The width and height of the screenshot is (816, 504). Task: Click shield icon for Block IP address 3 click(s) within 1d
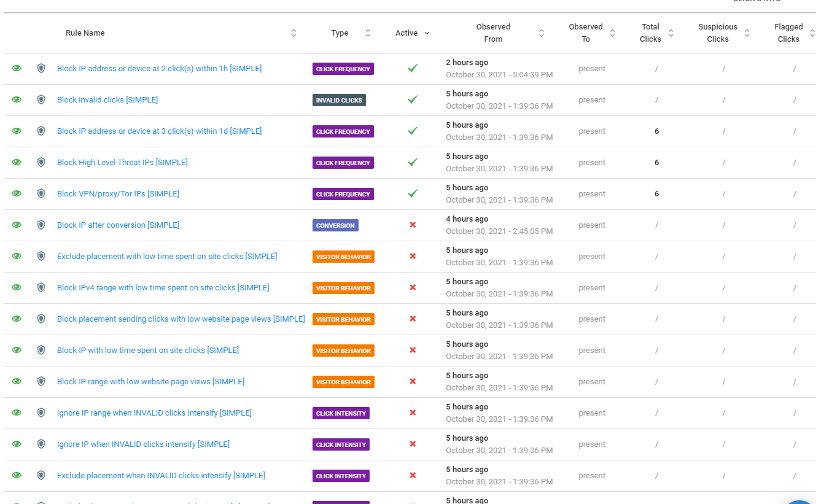click(41, 131)
